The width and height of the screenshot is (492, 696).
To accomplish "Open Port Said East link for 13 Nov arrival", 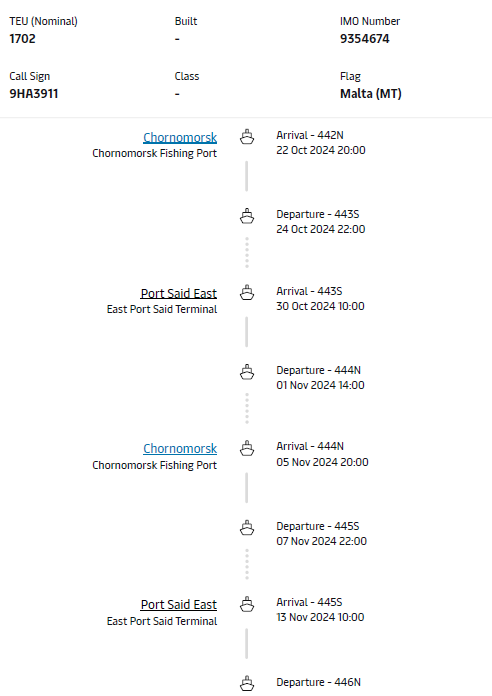I will [x=179, y=605].
